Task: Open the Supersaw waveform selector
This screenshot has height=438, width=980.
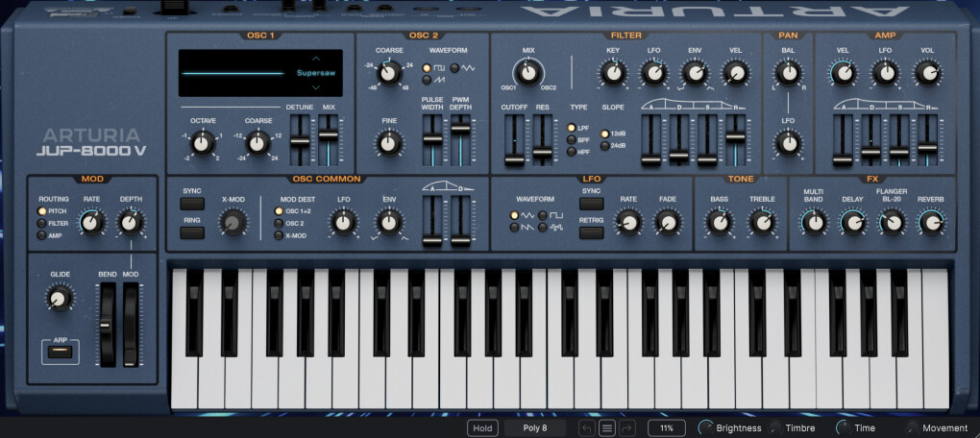Action: (x=316, y=73)
